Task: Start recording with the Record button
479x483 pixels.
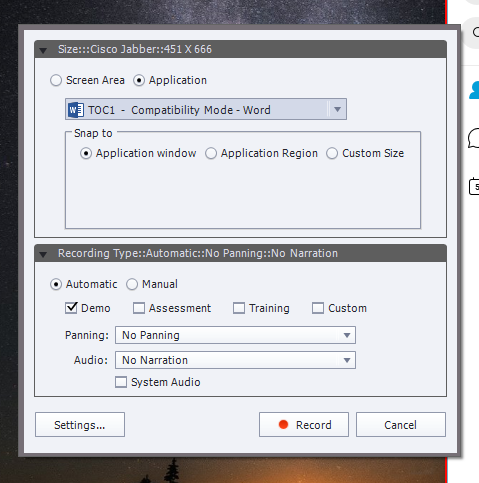Action: [304, 425]
